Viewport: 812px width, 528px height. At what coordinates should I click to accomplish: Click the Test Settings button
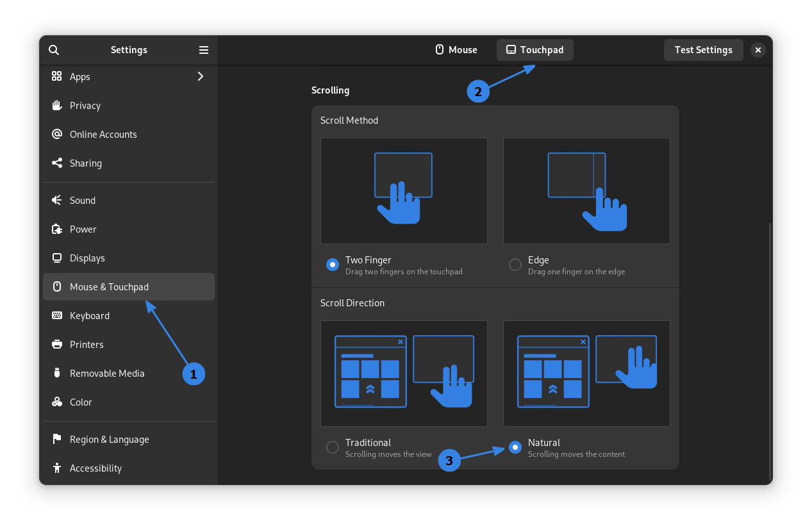703,49
